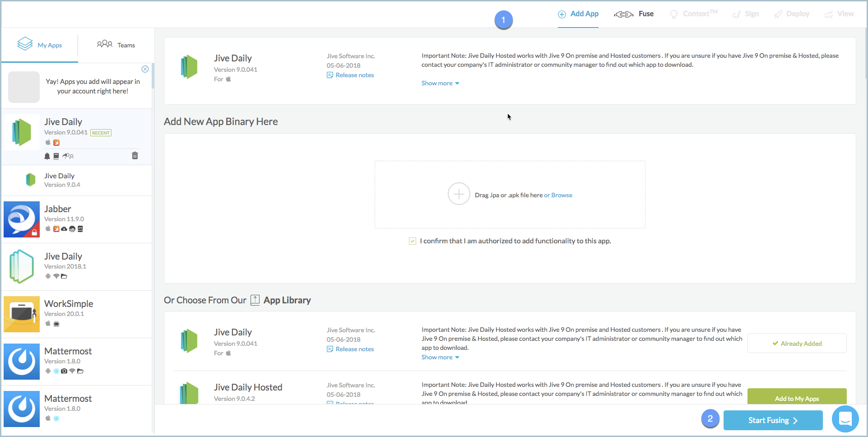868x437 pixels.
Task: Open Release notes for top Jive Daily card
Action: click(x=350, y=75)
